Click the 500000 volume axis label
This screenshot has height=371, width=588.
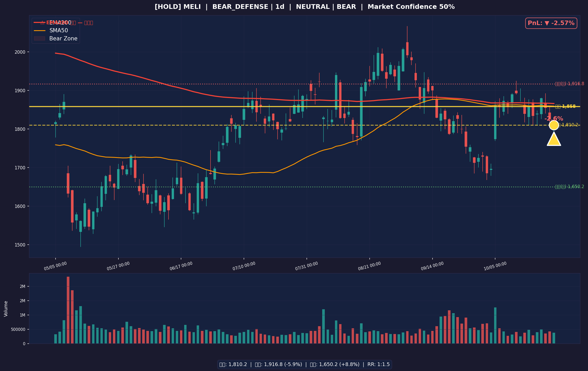coord(18,330)
